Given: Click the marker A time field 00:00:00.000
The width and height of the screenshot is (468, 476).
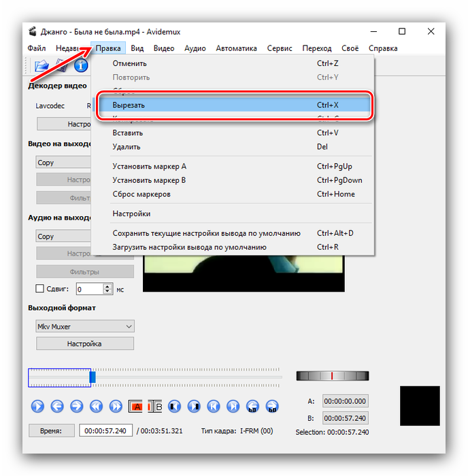Looking at the screenshot, I should pyautogui.click(x=346, y=401).
